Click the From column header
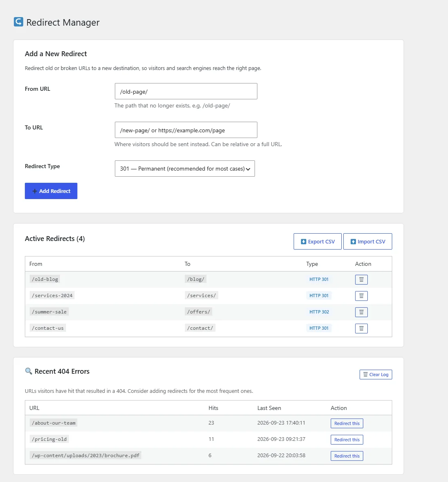 pyautogui.click(x=36, y=264)
